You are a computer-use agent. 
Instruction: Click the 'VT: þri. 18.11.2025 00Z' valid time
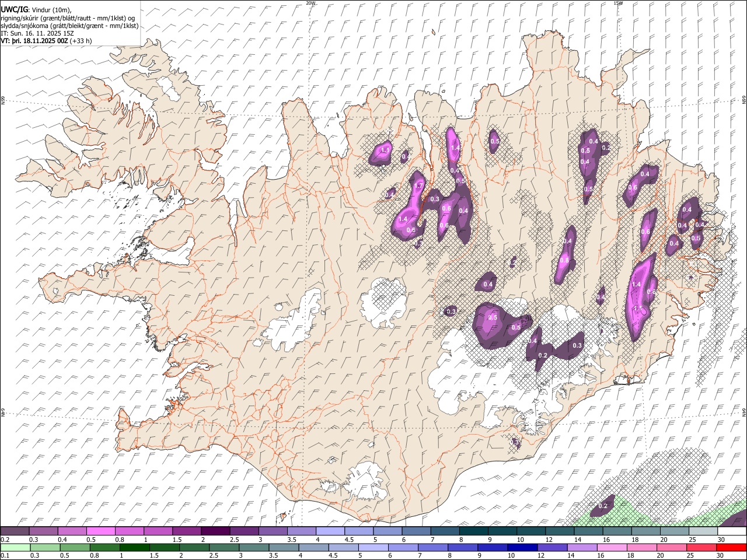click(x=34, y=41)
